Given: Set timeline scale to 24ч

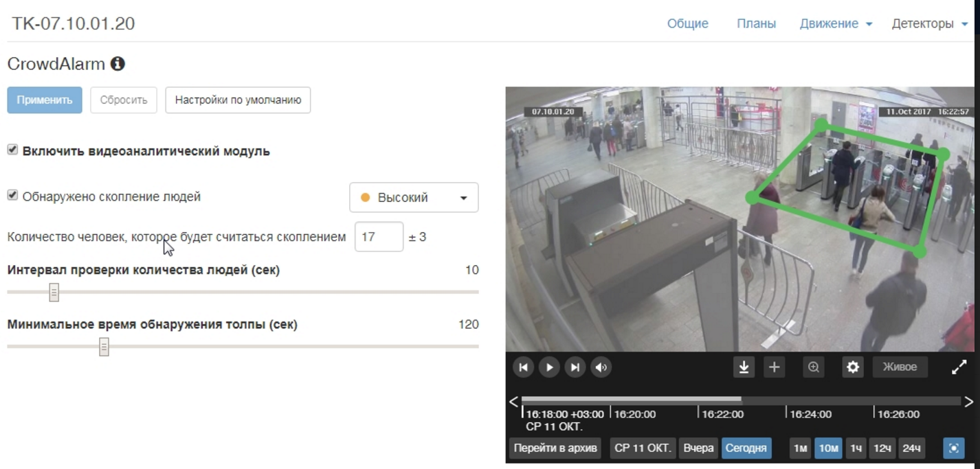Looking at the screenshot, I should point(911,448).
